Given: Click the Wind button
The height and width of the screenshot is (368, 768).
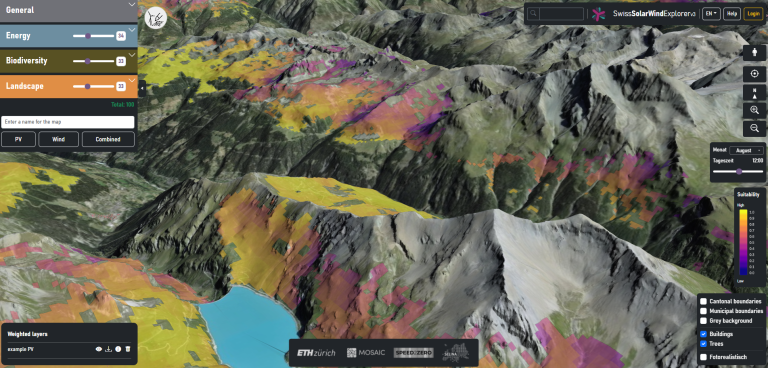Looking at the screenshot, I should [58, 139].
